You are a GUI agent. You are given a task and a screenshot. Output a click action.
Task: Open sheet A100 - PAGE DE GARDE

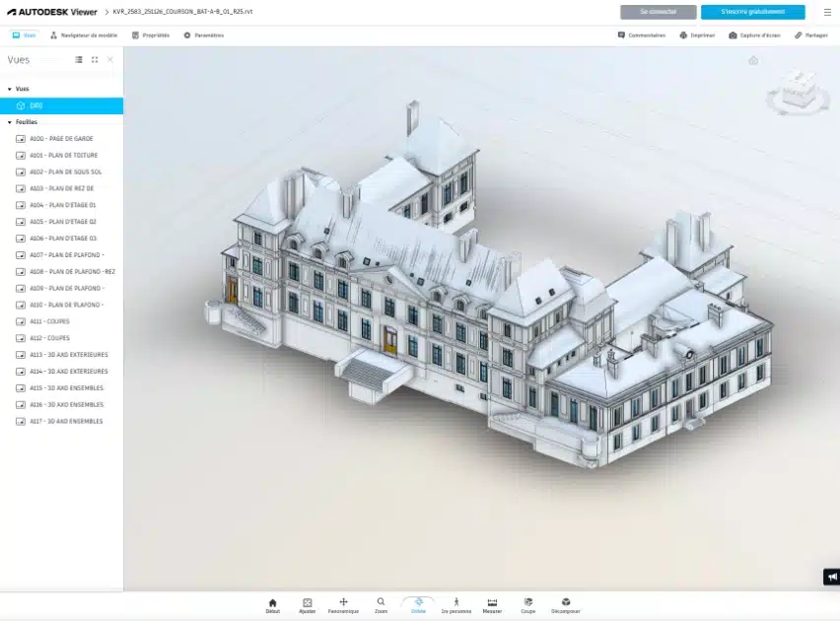61,139
